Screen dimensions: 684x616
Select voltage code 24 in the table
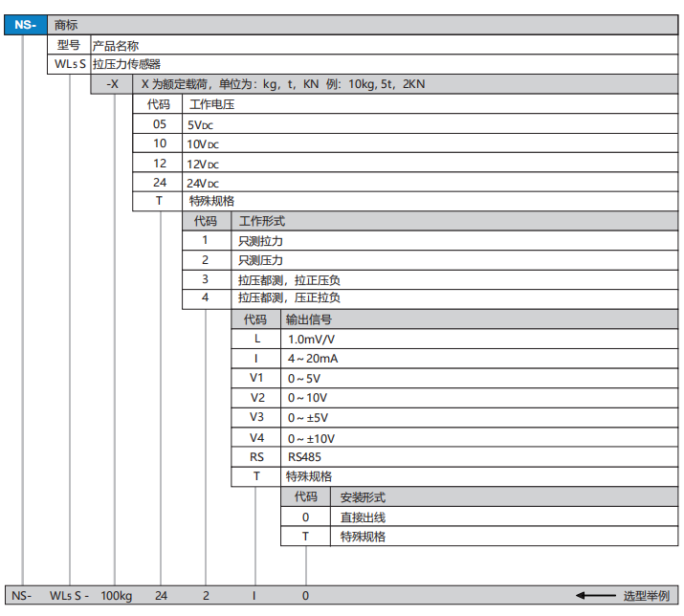pyautogui.click(x=160, y=183)
